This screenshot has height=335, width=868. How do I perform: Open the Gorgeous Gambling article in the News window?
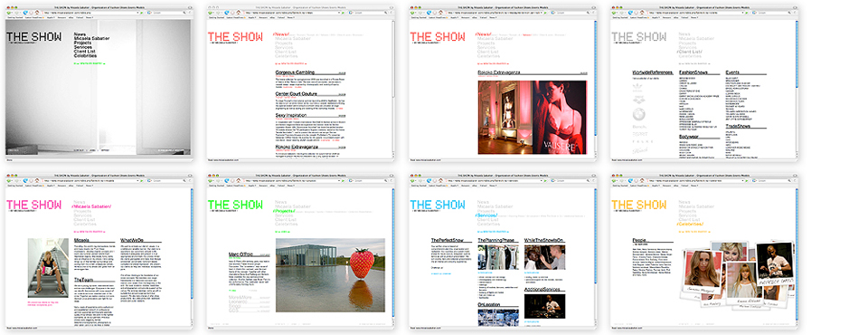[295, 72]
